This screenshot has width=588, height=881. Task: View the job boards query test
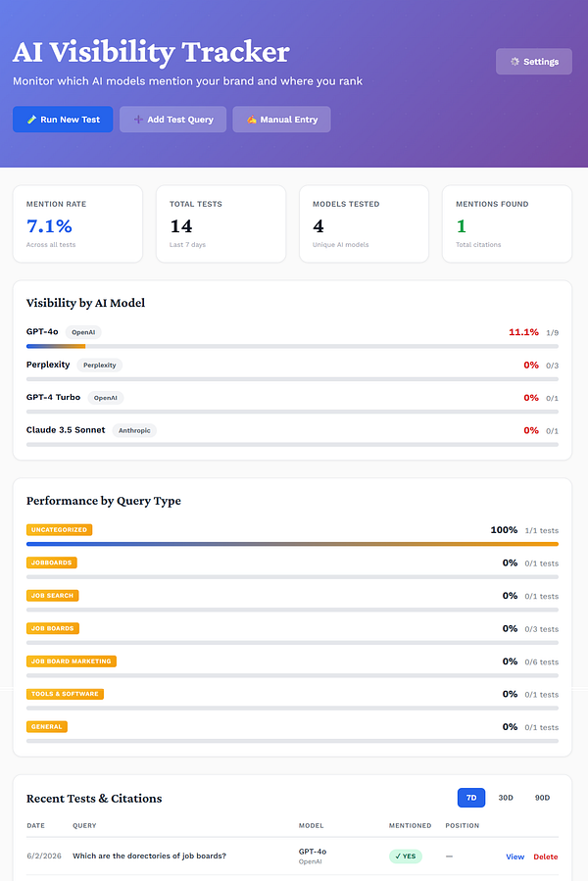click(x=514, y=857)
